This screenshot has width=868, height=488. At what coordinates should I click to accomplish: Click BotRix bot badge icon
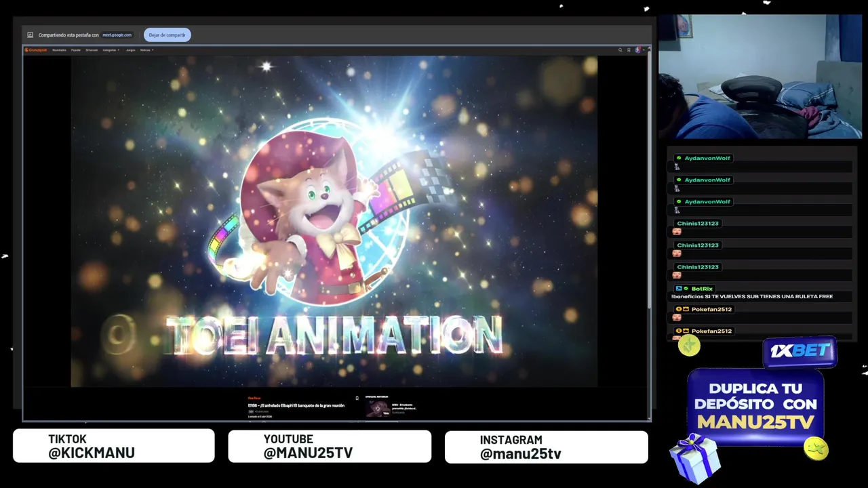679,289
